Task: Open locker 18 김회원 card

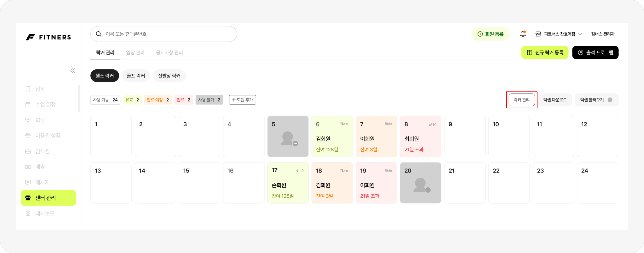Action: tap(332, 183)
